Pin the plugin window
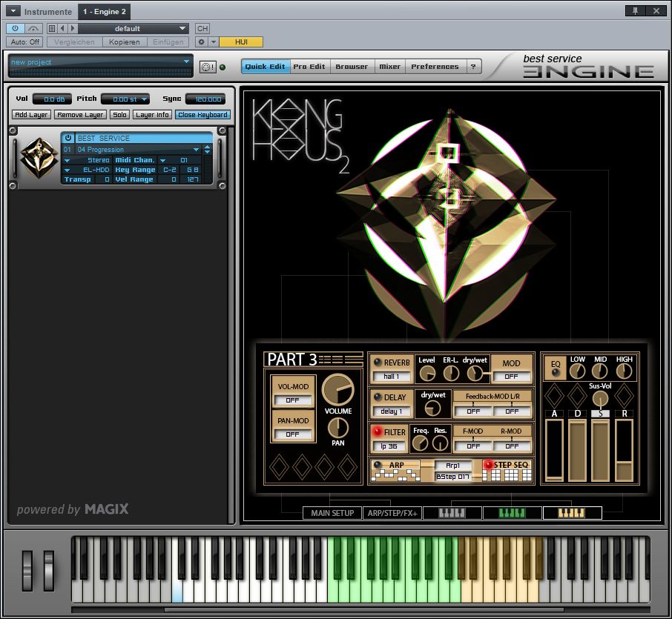 pos(635,10)
